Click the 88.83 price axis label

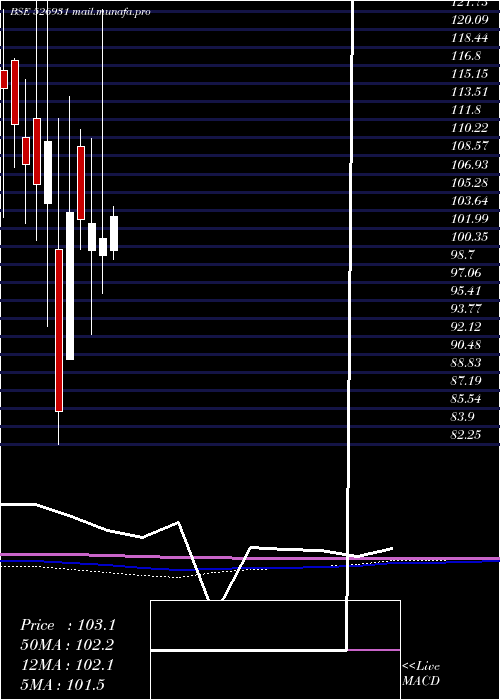[x=466, y=363]
